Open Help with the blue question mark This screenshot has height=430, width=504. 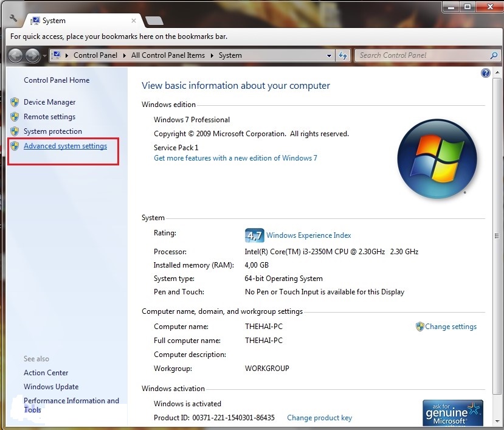pos(485,73)
